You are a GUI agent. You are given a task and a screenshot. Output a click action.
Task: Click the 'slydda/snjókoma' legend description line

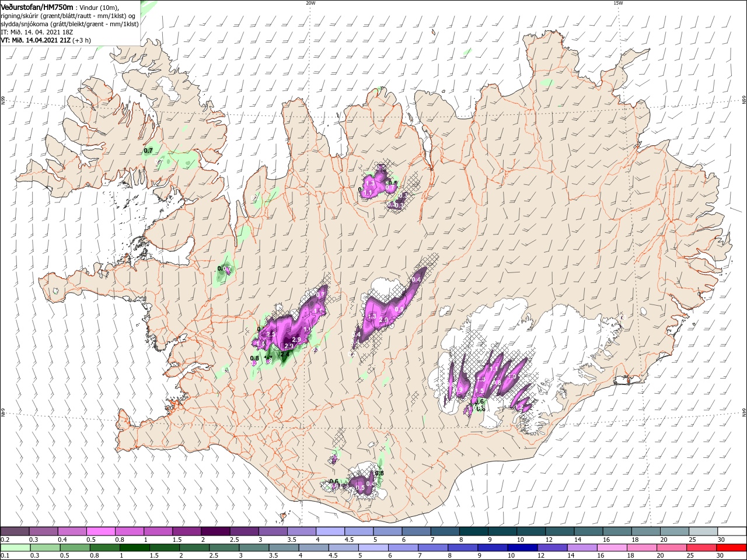tap(70, 24)
